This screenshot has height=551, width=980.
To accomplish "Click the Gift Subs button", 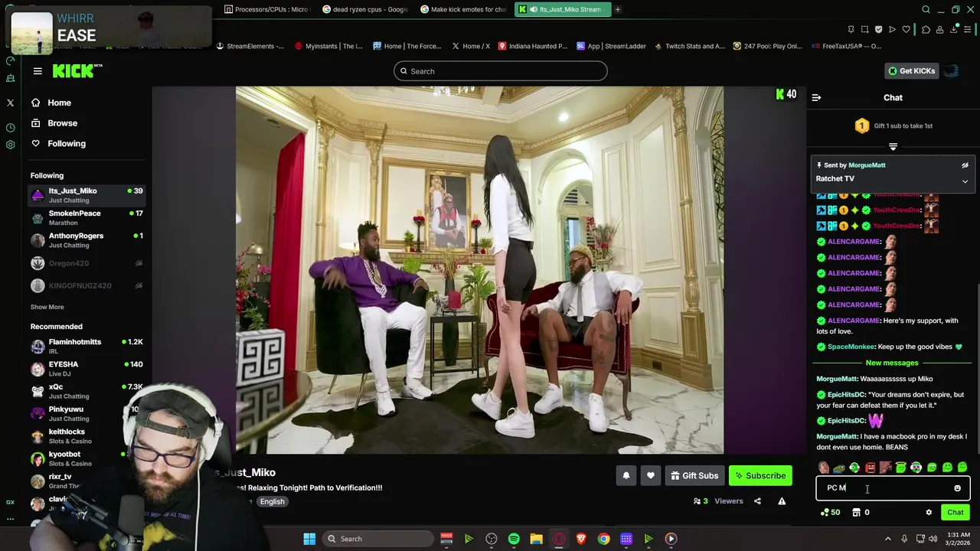I will [694, 476].
